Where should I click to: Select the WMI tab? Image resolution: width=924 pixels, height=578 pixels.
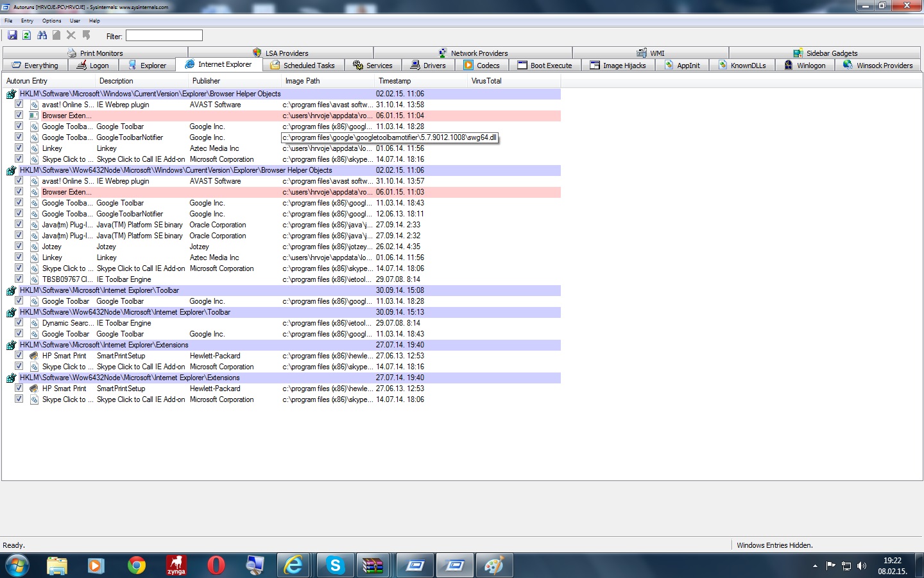[651, 53]
